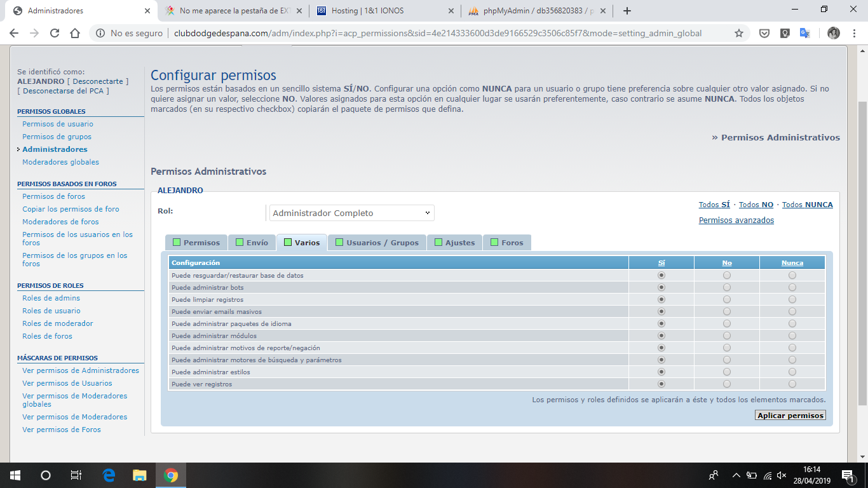
Task: Launch Microsoft Edge from the taskbar
Action: pyautogui.click(x=109, y=475)
